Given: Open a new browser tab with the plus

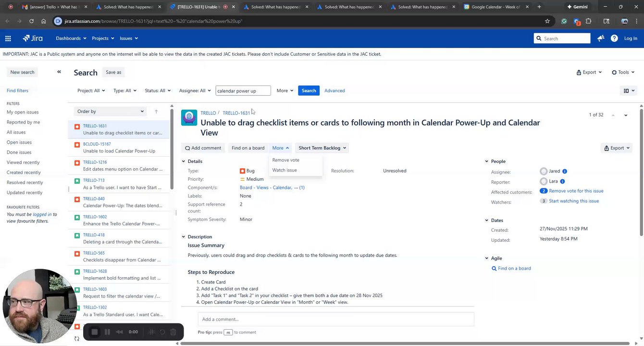Looking at the screenshot, I should point(539,7).
